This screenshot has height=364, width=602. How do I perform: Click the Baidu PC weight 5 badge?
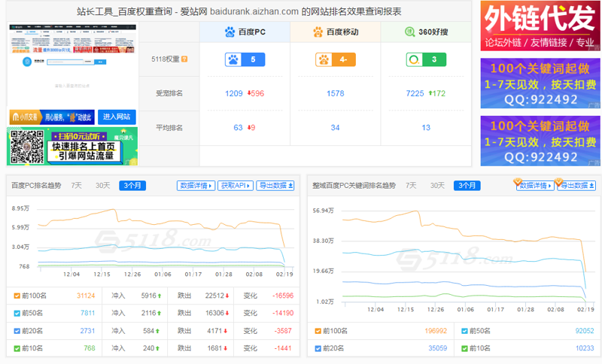pos(245,59)
